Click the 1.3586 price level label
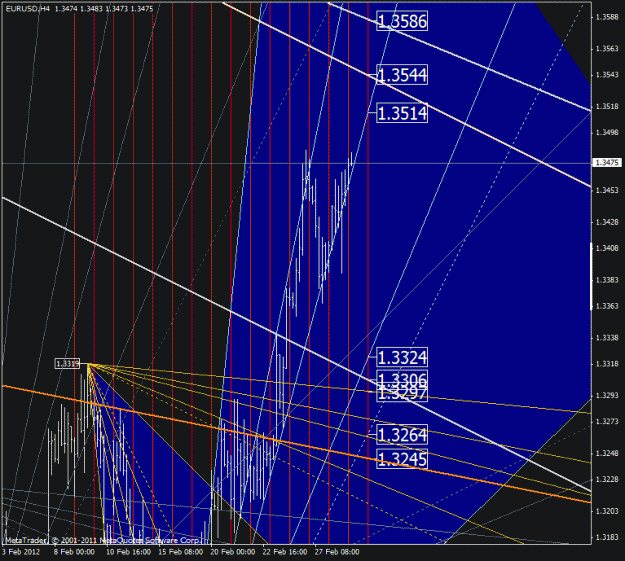 pos(402,21)
